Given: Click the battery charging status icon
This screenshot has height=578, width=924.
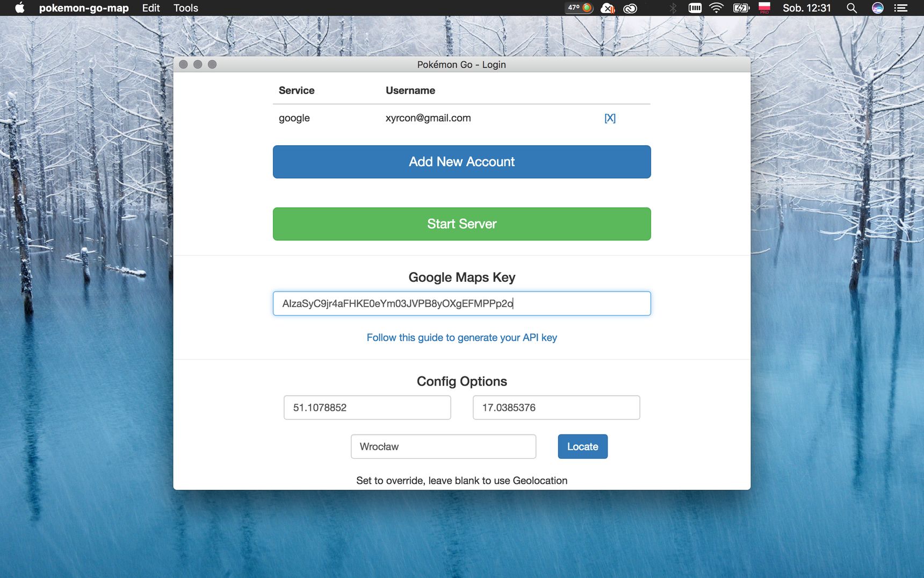Looking at the screenshot, I should point(741,8).
